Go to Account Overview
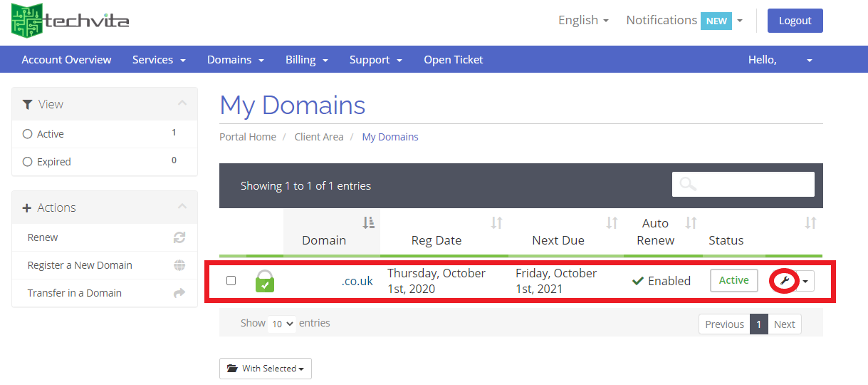868x385 pixels. [66, 60]
